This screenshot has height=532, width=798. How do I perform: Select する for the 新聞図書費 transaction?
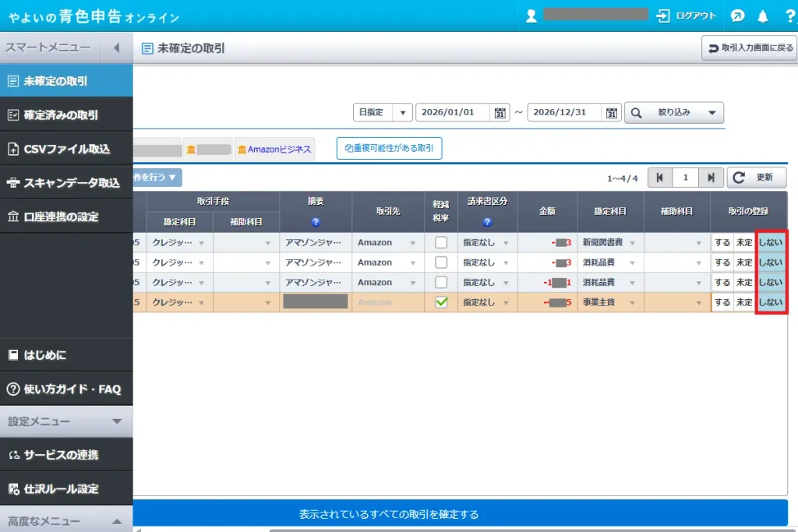click(x=722, y=242)
